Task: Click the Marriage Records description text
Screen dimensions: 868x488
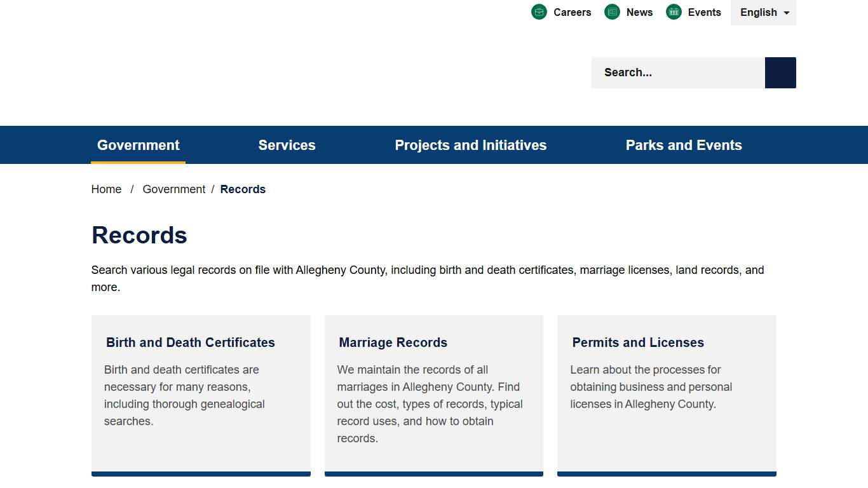Action: pyautogui.click(x=430, y=404)
